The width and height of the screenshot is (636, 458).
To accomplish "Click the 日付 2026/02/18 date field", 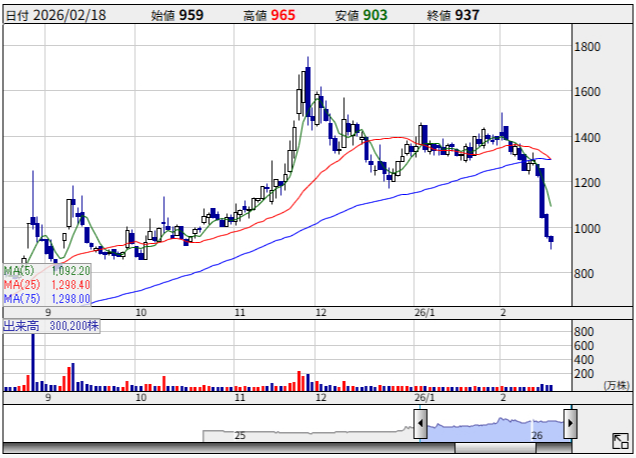I will [x=52, y=16].
